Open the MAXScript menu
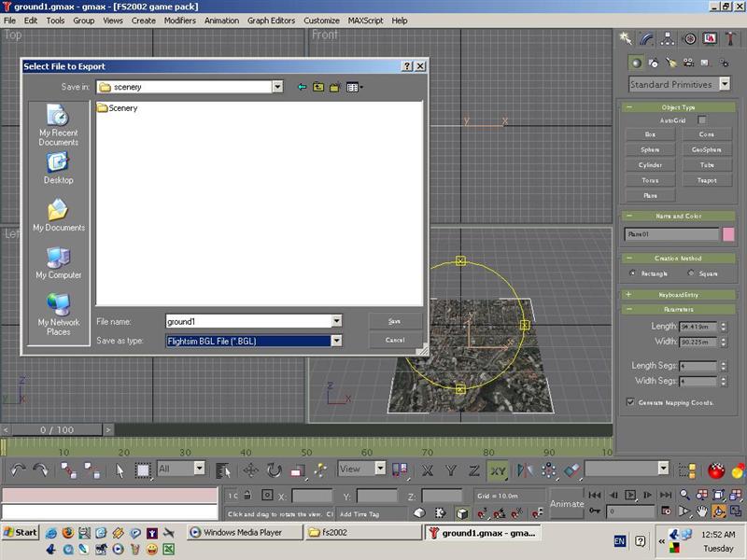Image resolution: width=747 pixels, height=560 pixels. pos(365,20)
